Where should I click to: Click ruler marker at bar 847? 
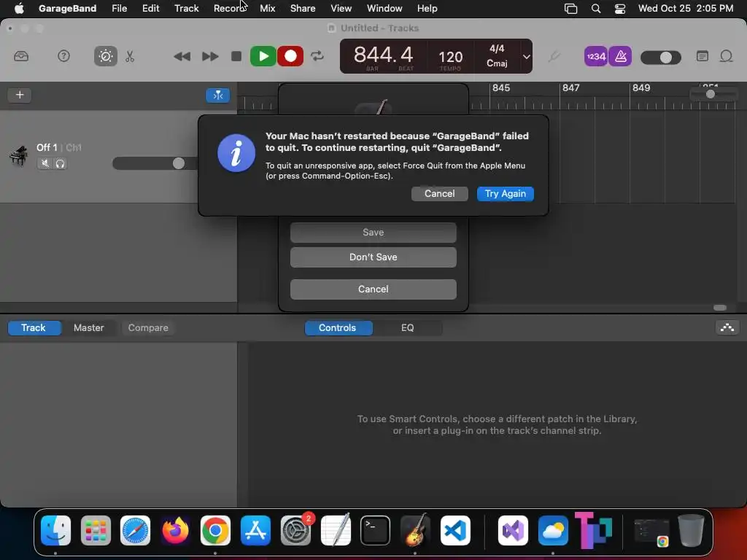[570, 88]
